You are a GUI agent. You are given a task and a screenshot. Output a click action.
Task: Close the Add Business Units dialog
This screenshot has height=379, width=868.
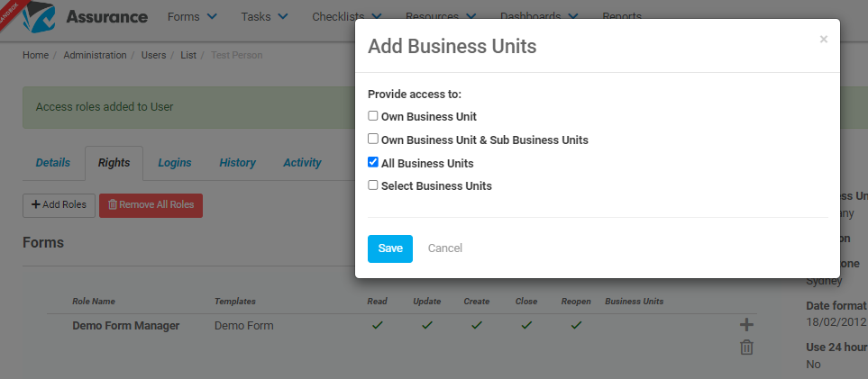(824, 40)
